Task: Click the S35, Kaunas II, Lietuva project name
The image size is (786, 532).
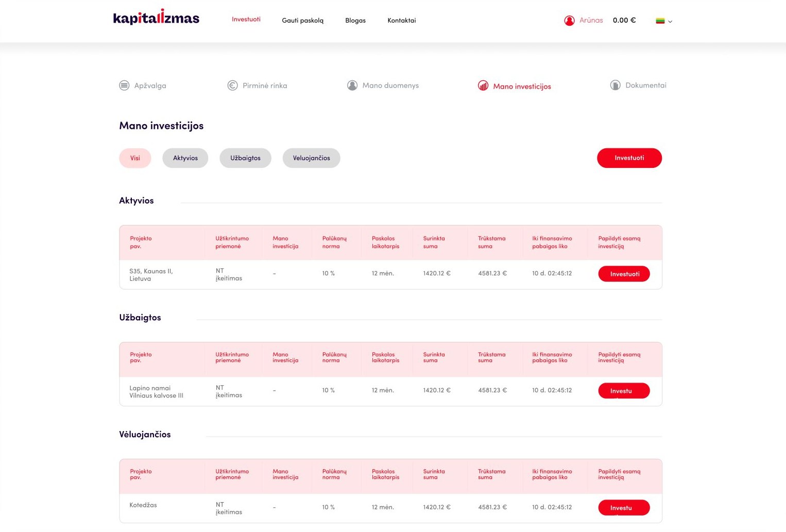Action: tap(151, 275)
